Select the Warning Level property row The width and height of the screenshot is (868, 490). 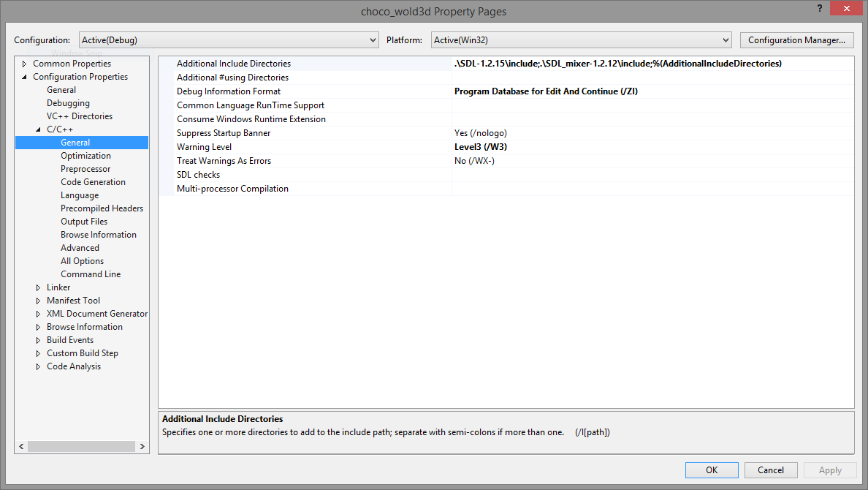click(x=204, y=147)
